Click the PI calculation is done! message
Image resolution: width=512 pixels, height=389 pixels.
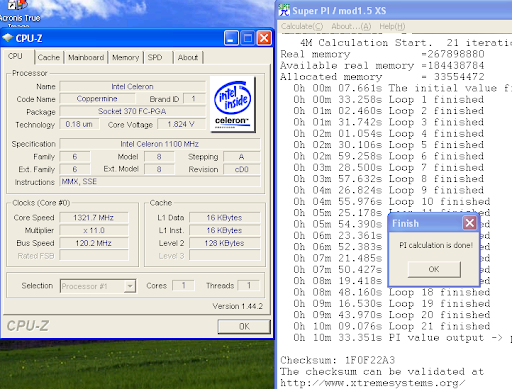436,245
